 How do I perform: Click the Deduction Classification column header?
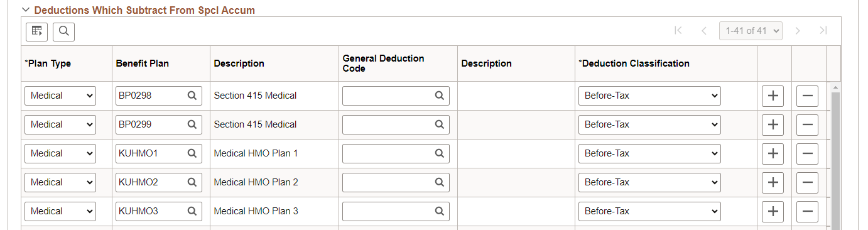[634, 63]
